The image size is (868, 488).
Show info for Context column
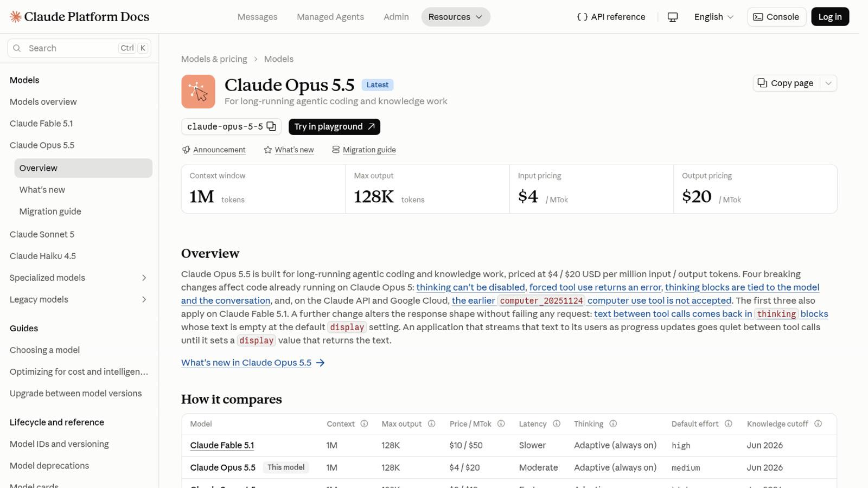tap(364, 424)
